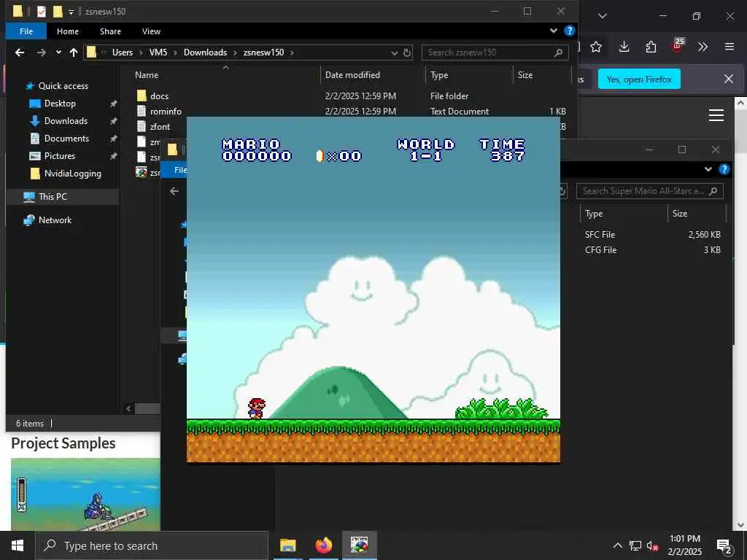Show hidden system tray icons

[617, 545]
